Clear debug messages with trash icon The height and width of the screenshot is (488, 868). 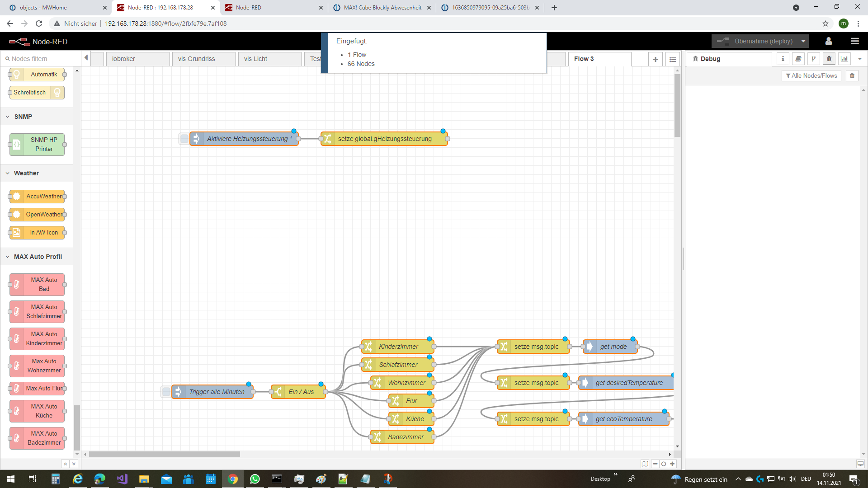[x=852, y=76]
